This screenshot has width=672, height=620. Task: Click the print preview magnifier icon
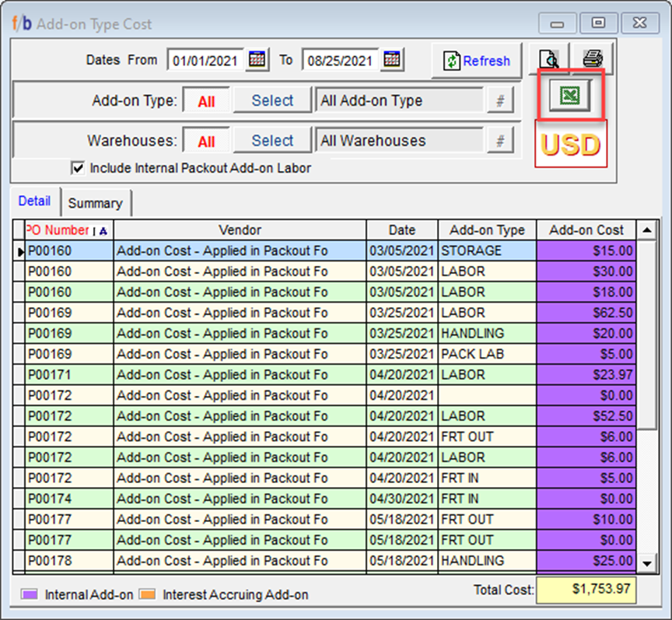pos(550,60)
